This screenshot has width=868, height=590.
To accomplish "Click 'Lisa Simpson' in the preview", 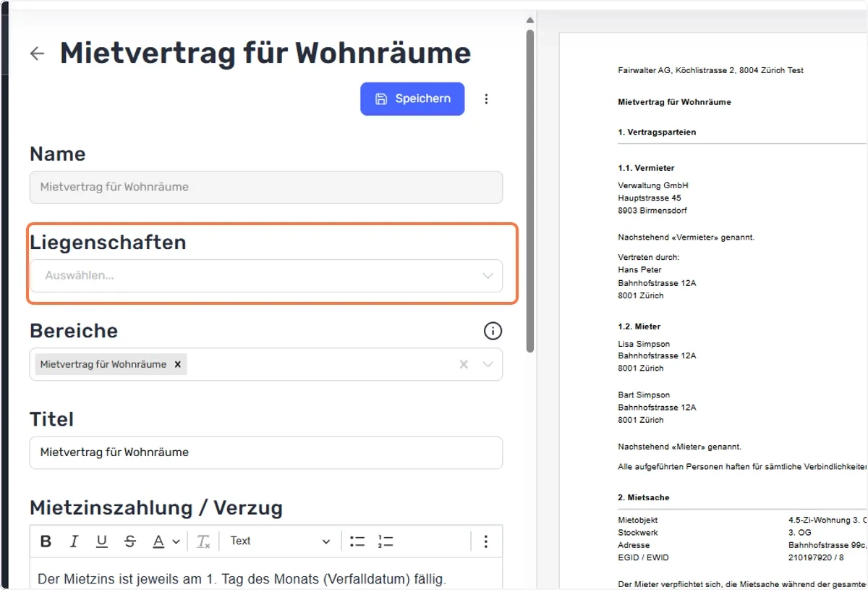I will (644, 344).
